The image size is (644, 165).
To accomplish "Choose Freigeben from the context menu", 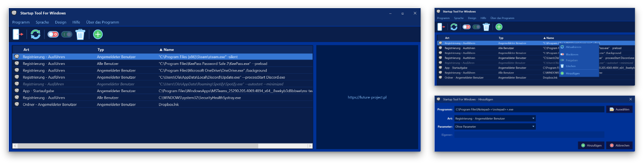I will tap(579, 60).
